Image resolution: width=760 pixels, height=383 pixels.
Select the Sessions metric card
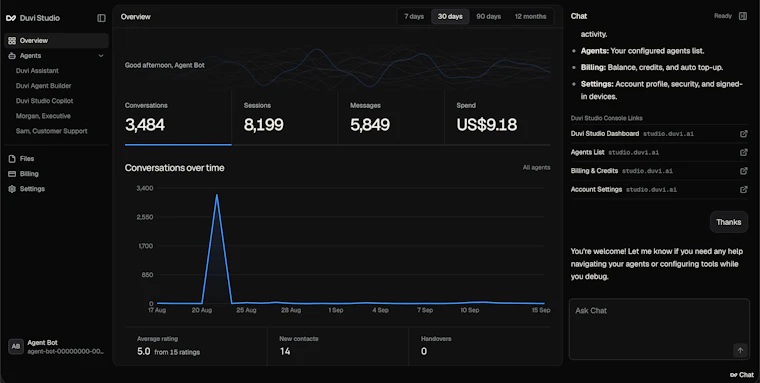pos(285,118)
